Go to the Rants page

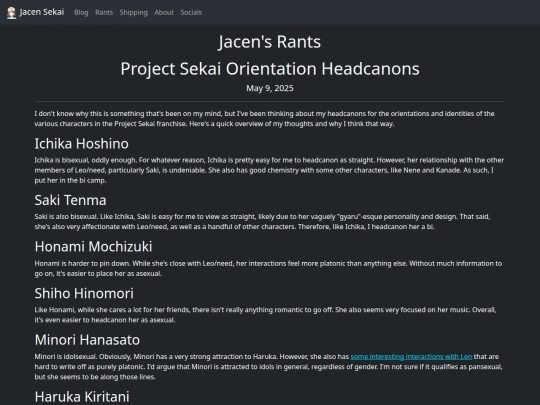point(104,13)
